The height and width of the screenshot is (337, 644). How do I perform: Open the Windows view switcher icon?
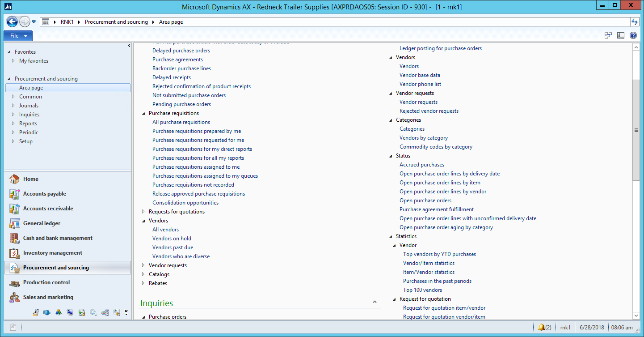(608, 35)
